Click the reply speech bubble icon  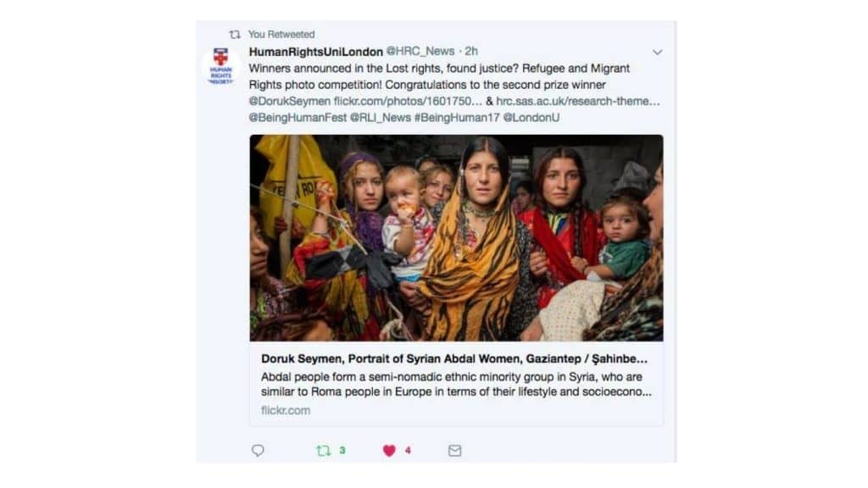coord(258,451)
